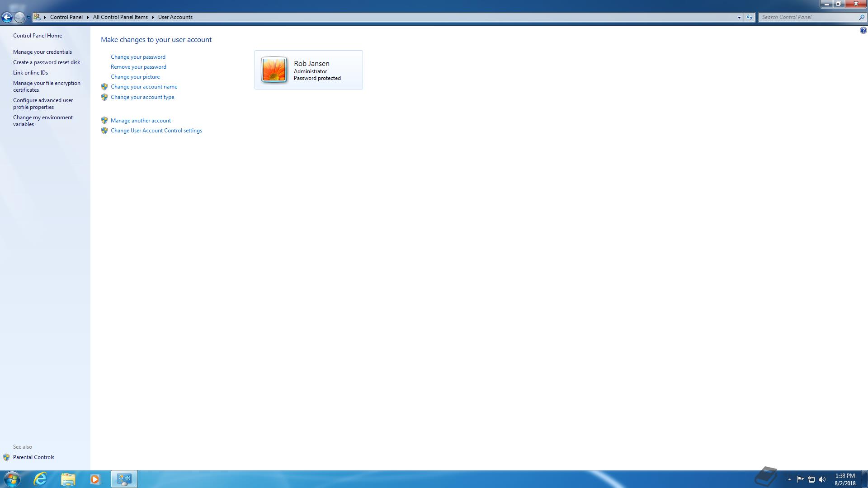Click Remove your password link
Image resolution: width=868 pixels, height=488 pixels.
point(138,67)
